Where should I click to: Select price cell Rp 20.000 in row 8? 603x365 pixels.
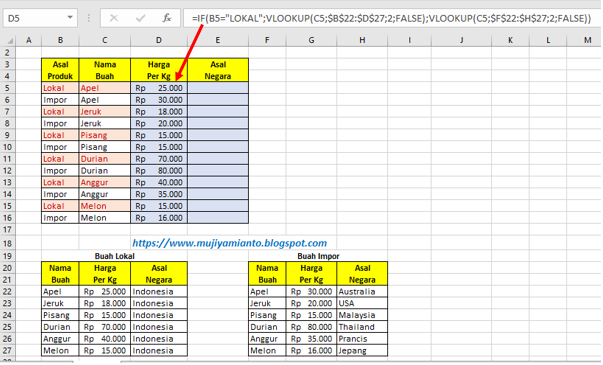pyautogui.click(x=159, y=123)
